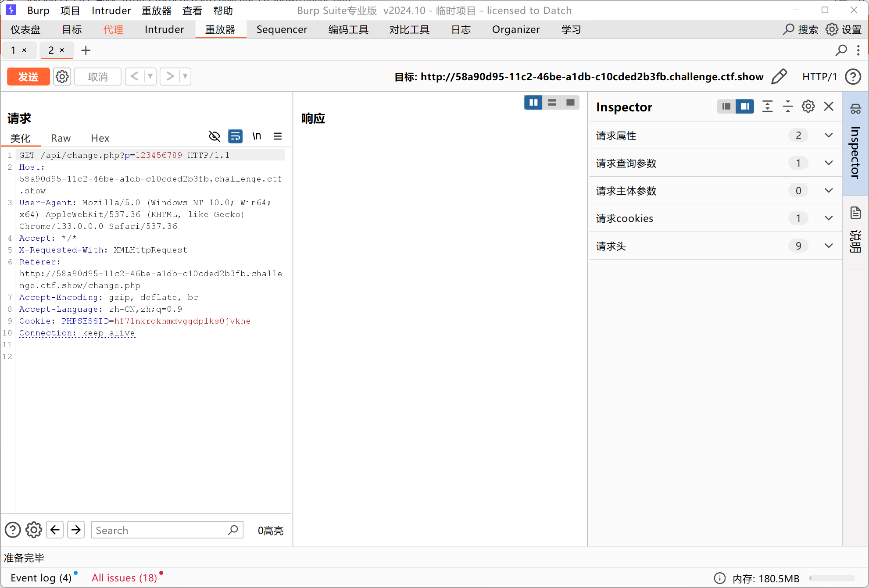Click the new Repeater tab plus icon
Image resolution: width=869 pixels, height=588 pixels.
point(86,50)
